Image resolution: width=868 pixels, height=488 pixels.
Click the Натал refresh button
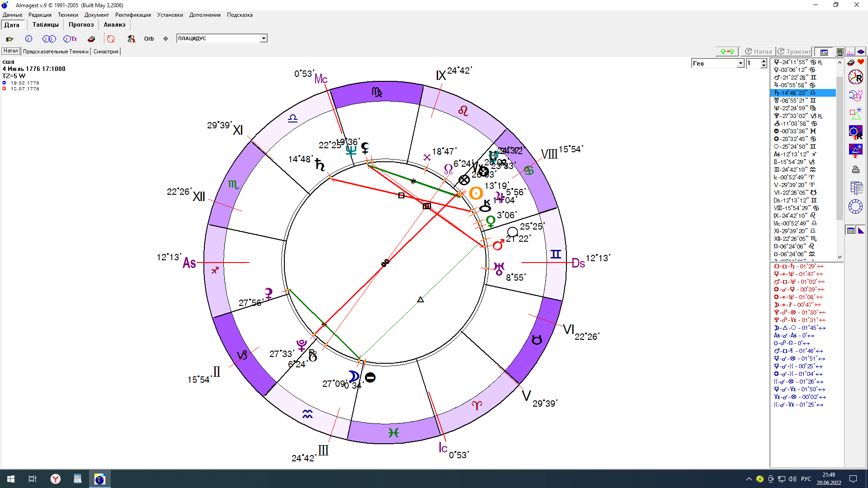click(759, 52)
